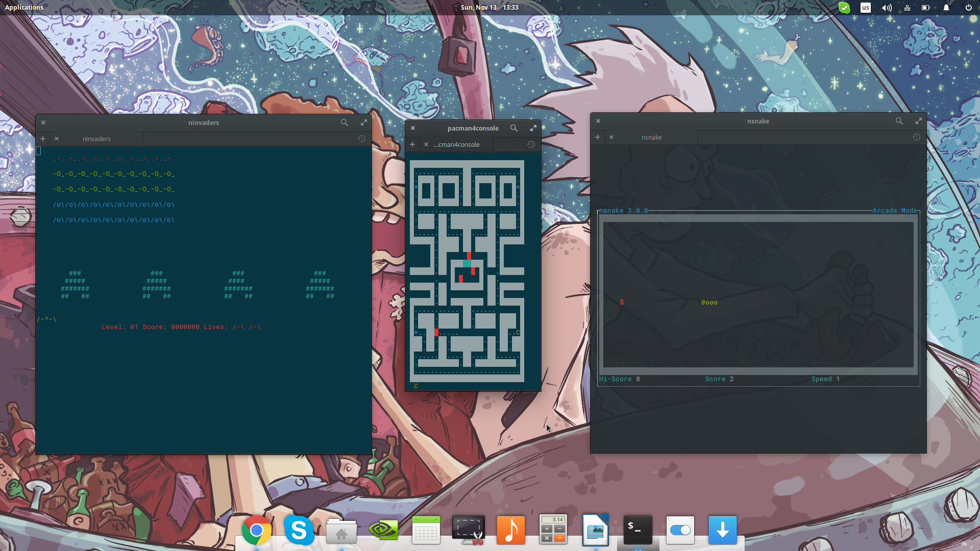
Task: Click the red $ food in nsnake
Action: (x=622, y=302)
